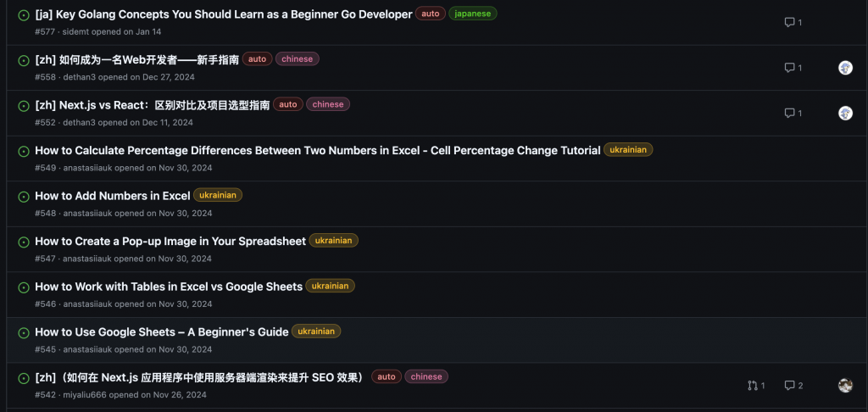868x412 pixels.
Task: Open issue How to Add Numbers in Excel
Action: point(113,196)
